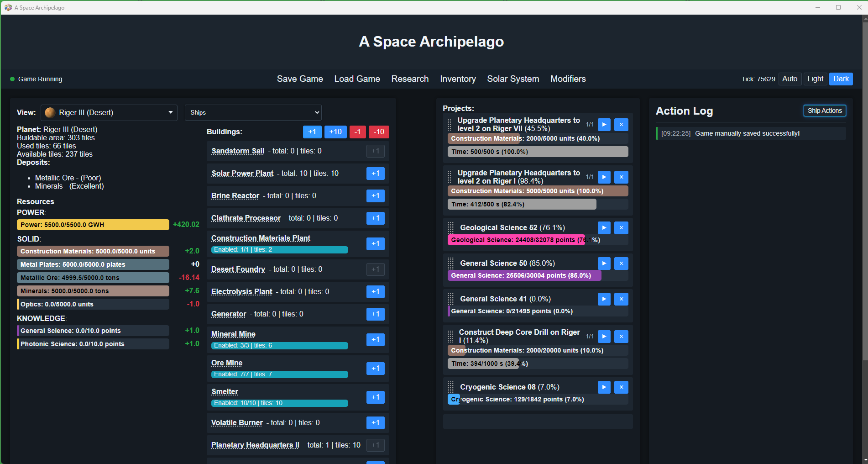
Task: Click the Metallic Ore resource bar
Action: click(x=93, y=278)
